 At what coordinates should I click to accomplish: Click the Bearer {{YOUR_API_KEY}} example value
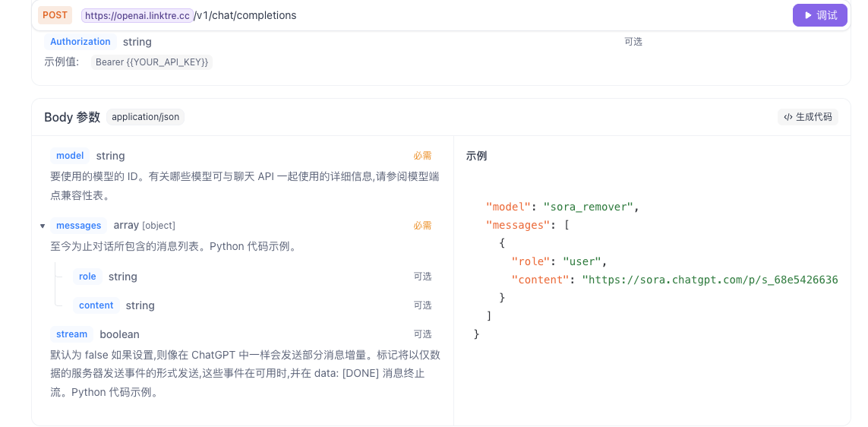click(x=152, y=62)
